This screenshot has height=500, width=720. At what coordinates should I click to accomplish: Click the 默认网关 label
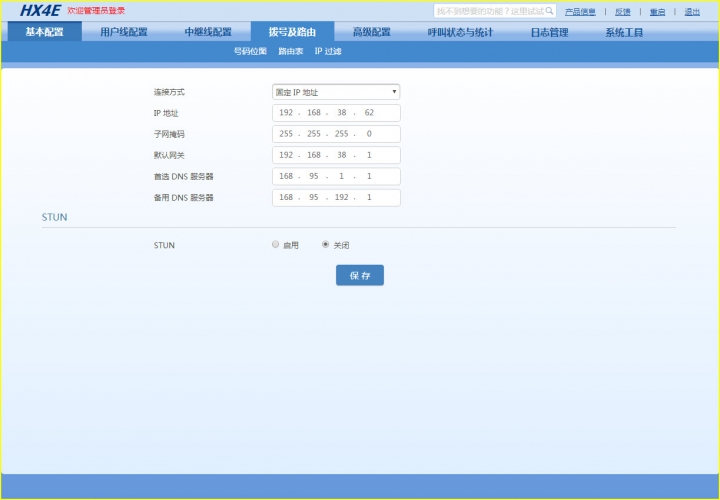tap(169, 156)
